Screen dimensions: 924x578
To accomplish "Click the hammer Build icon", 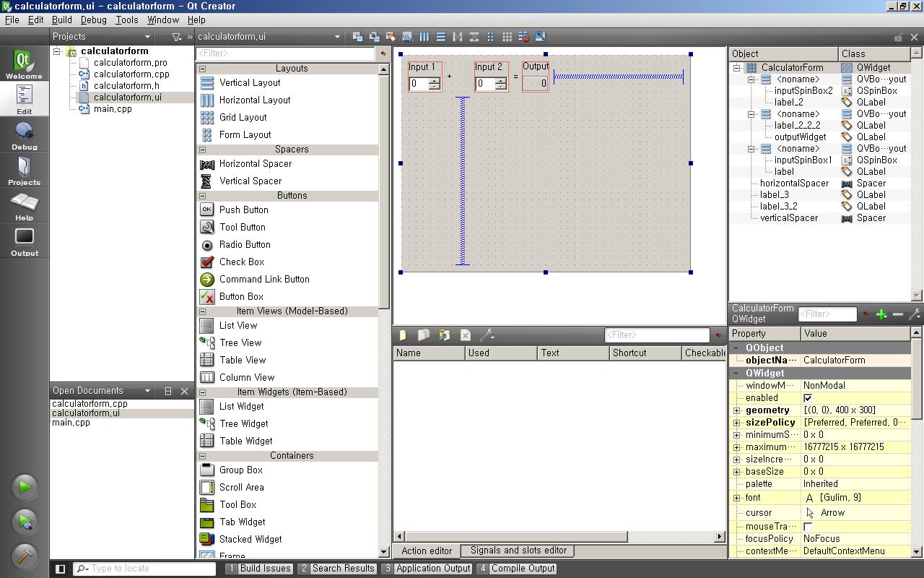I will (x=24, y=556).
